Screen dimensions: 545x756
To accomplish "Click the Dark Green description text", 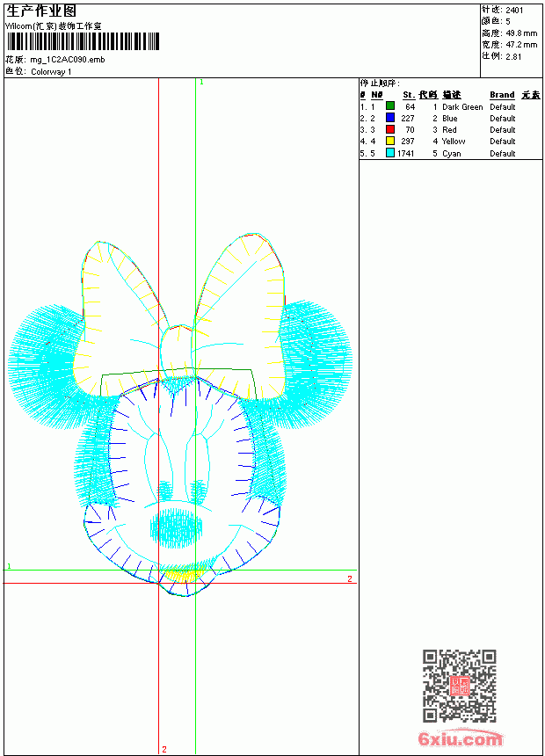I will coord(462,106).
